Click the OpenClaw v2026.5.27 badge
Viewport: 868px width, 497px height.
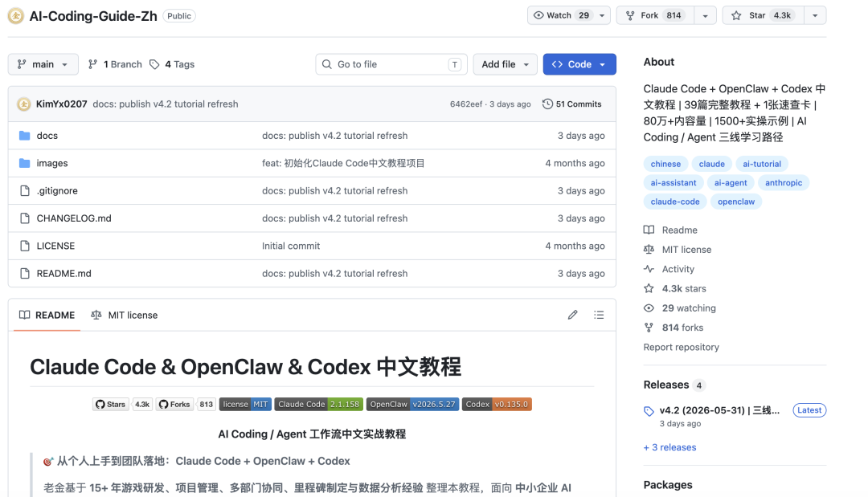[412, 404]
